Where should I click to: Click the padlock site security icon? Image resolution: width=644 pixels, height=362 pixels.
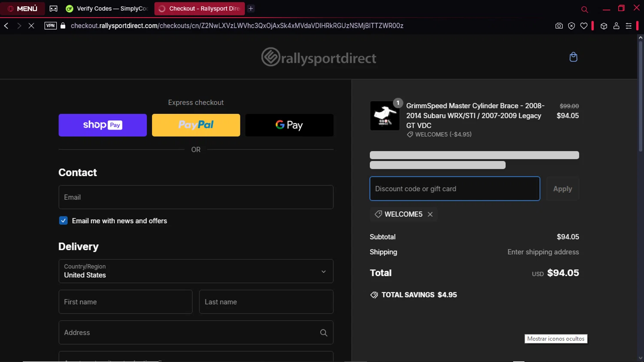pos(63,26)
